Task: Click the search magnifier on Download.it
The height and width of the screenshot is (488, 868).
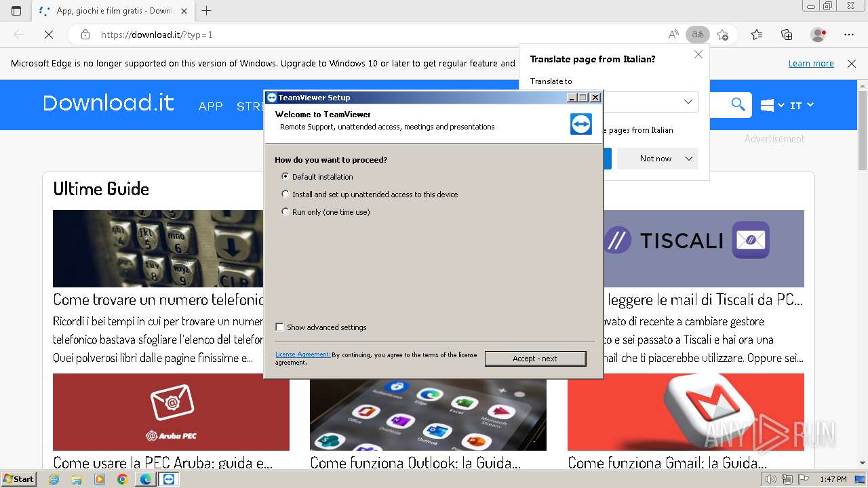Action: pyautogui.click(x=738, y=104)
